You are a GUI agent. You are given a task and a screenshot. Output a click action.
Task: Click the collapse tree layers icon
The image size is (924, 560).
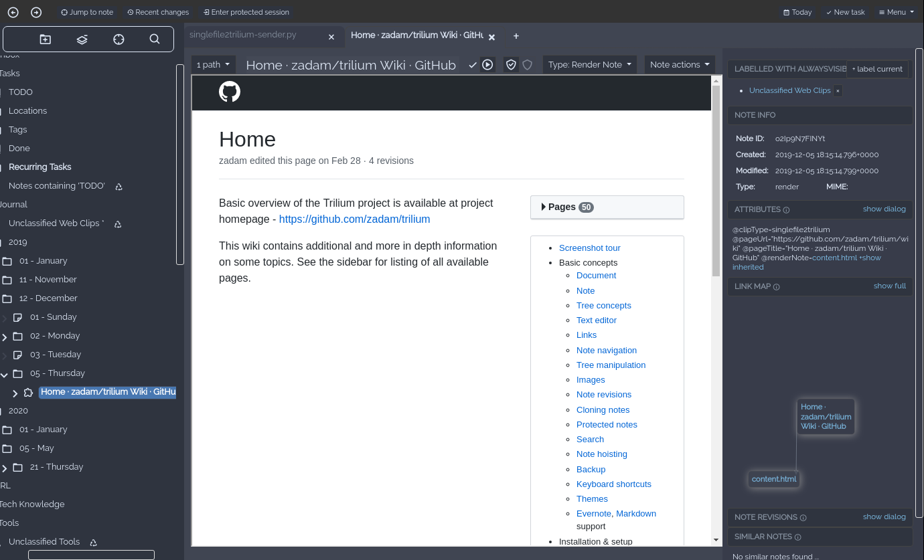click(x=82, y=39)
